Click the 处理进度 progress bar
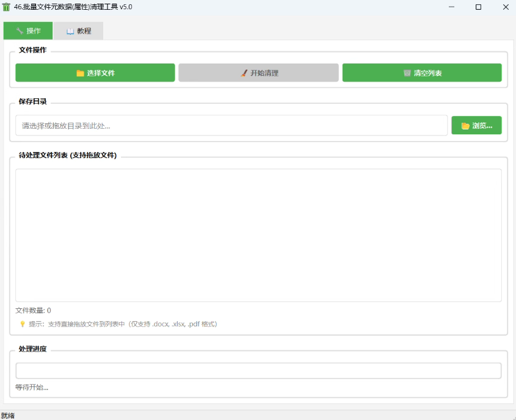 click(x=258, y=371)
